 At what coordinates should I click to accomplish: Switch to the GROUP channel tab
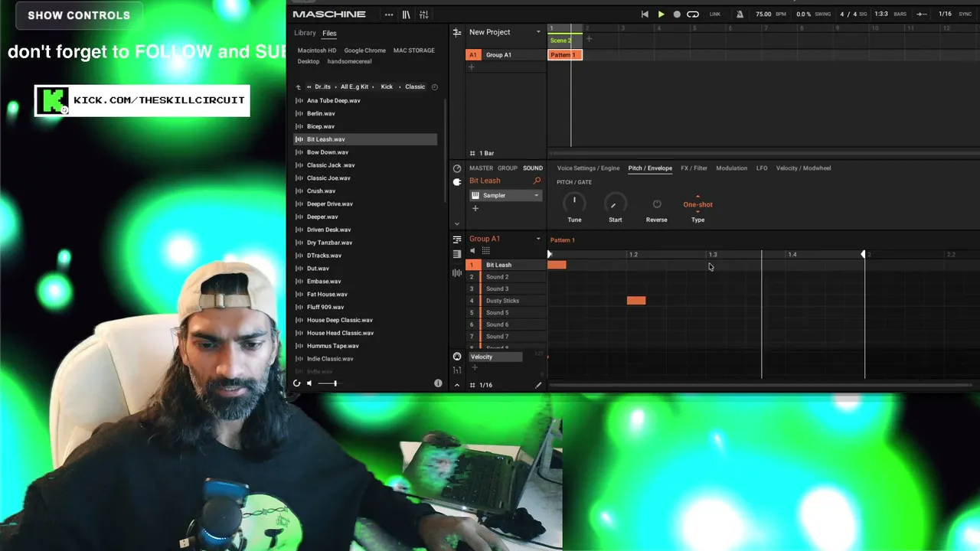pos(508,168)
